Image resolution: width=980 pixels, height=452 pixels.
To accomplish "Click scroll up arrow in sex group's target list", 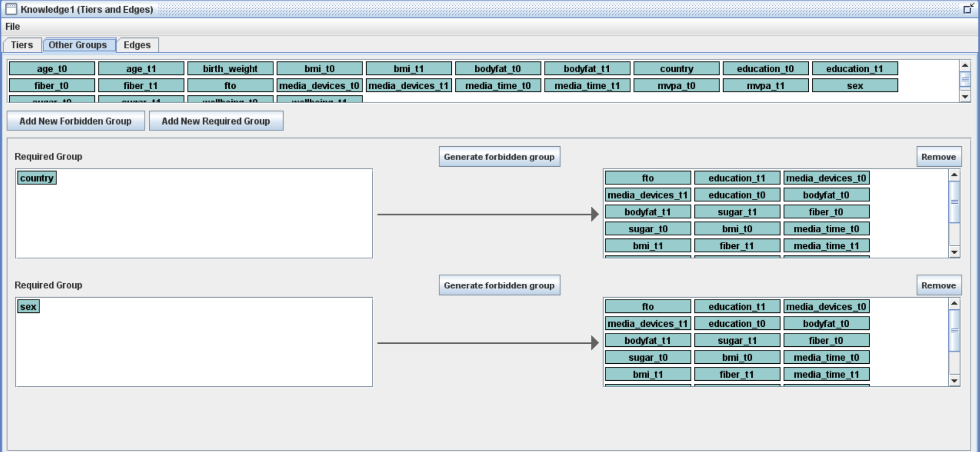I will (954, 304).
